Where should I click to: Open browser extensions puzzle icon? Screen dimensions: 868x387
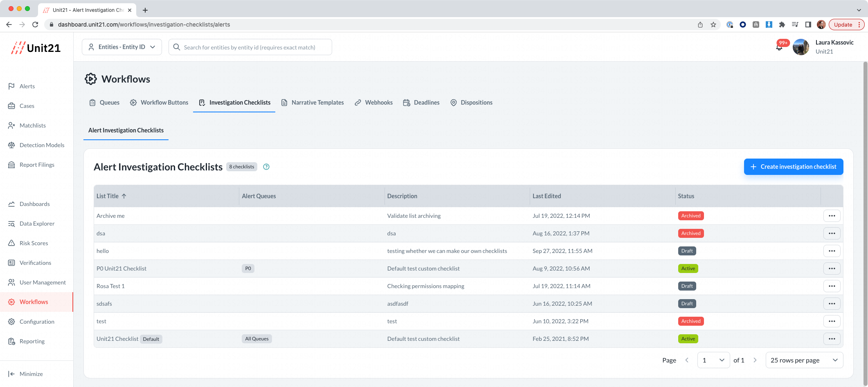coord(782,25)
